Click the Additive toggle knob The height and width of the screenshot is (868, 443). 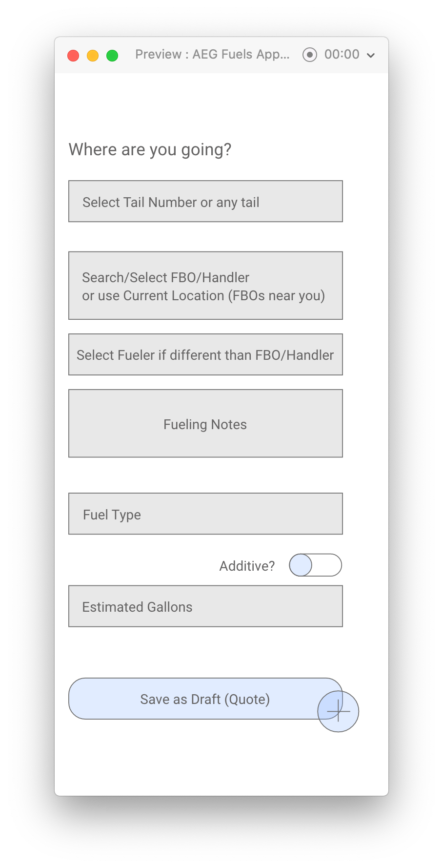(x=301, y=565)
